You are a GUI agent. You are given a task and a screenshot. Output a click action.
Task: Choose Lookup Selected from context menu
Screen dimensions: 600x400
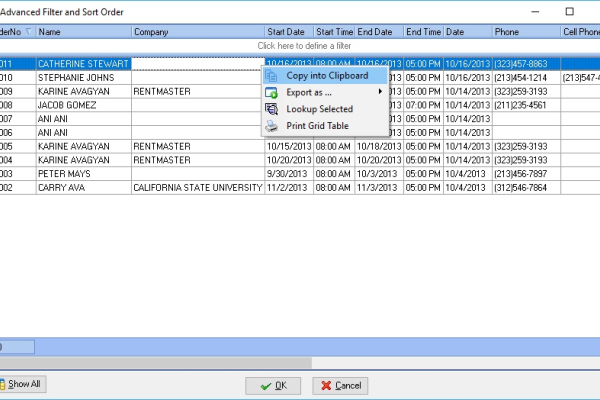pos(319,109)
